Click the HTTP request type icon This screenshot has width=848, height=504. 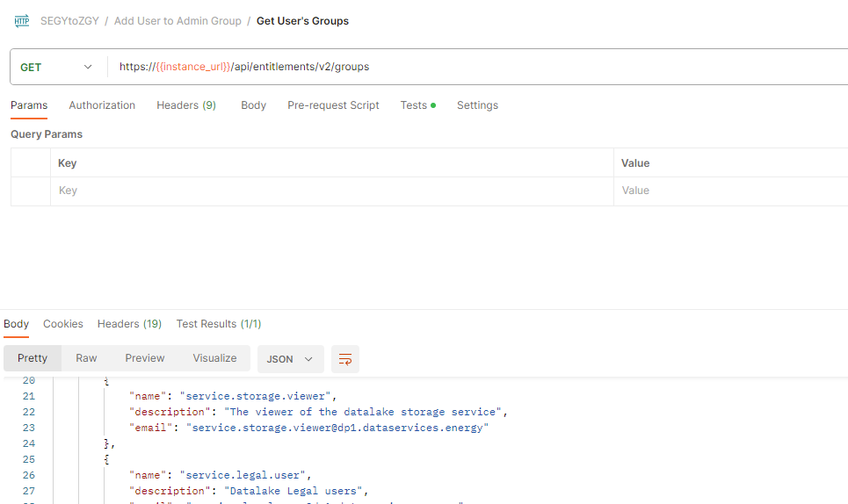(22, 21)
